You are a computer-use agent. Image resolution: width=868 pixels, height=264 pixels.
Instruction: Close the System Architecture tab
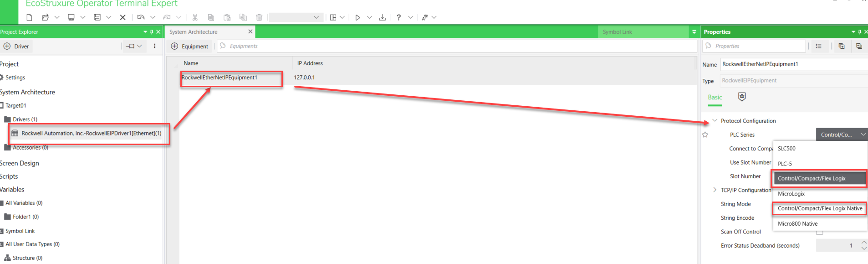tap(250, 31)
